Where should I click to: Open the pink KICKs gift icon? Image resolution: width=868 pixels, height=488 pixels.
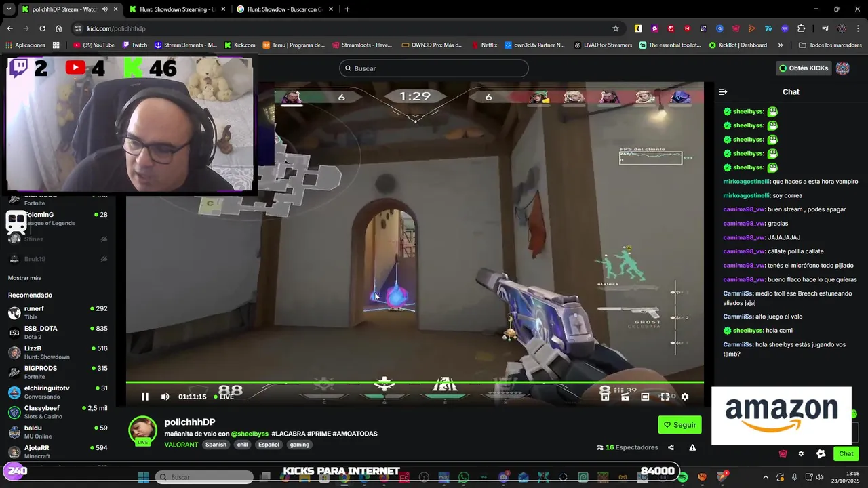tap(783, 454)
